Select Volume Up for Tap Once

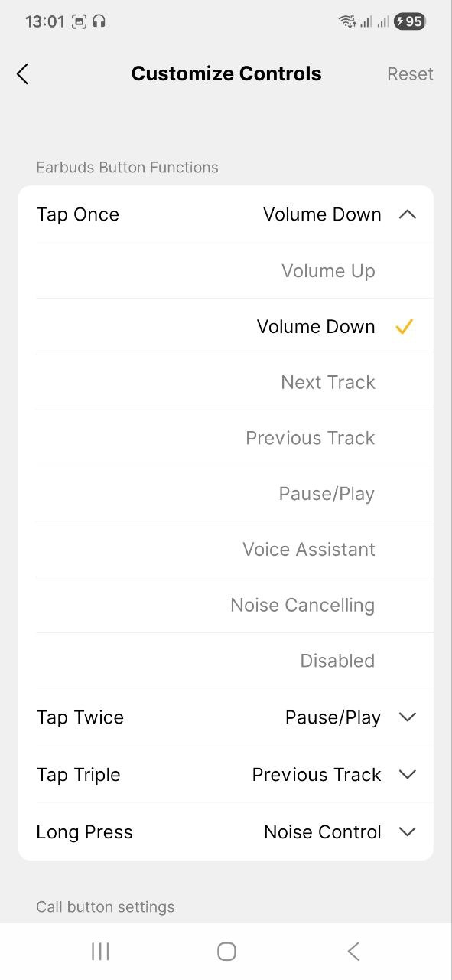(234, 271)
